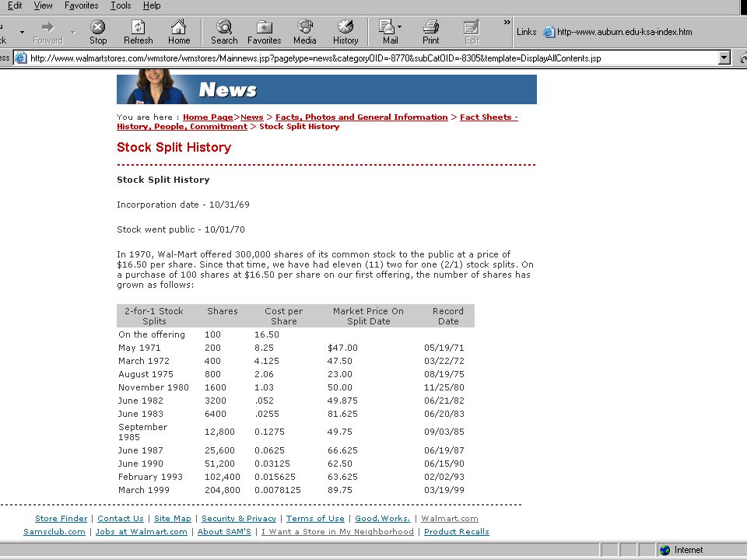Open the Back history dropdown arrow

(22, 33)
